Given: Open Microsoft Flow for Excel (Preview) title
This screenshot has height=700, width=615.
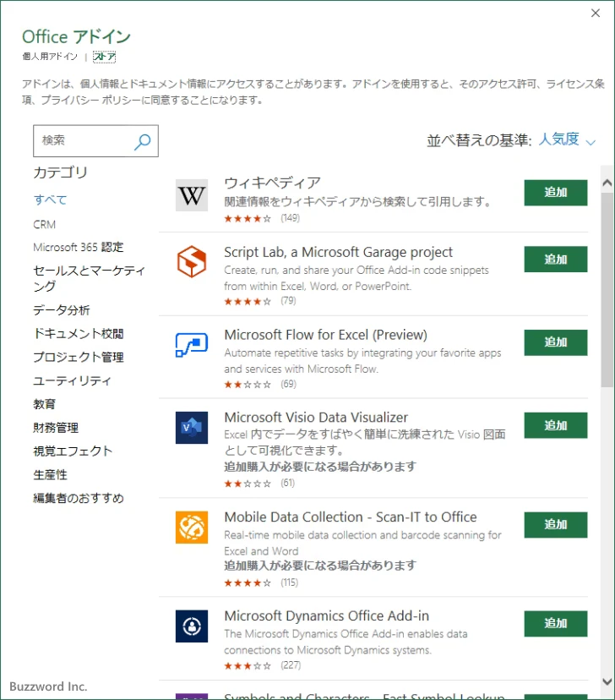Looking at the screenshot, I should click(x=325, y=335).
